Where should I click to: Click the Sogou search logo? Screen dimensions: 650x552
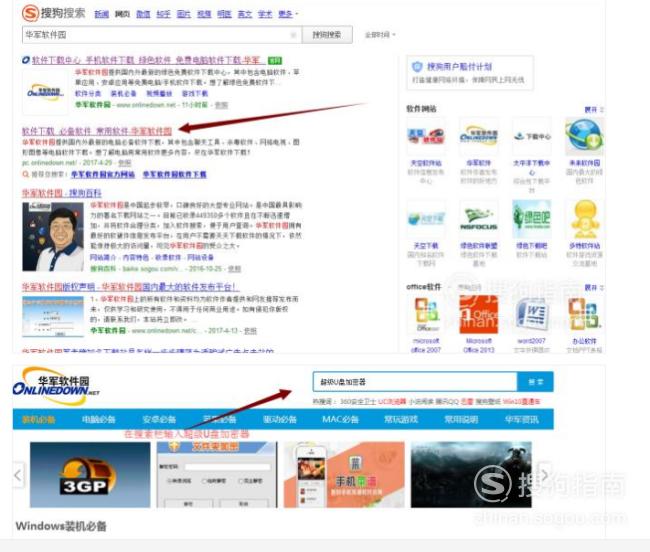coord(53,12)
